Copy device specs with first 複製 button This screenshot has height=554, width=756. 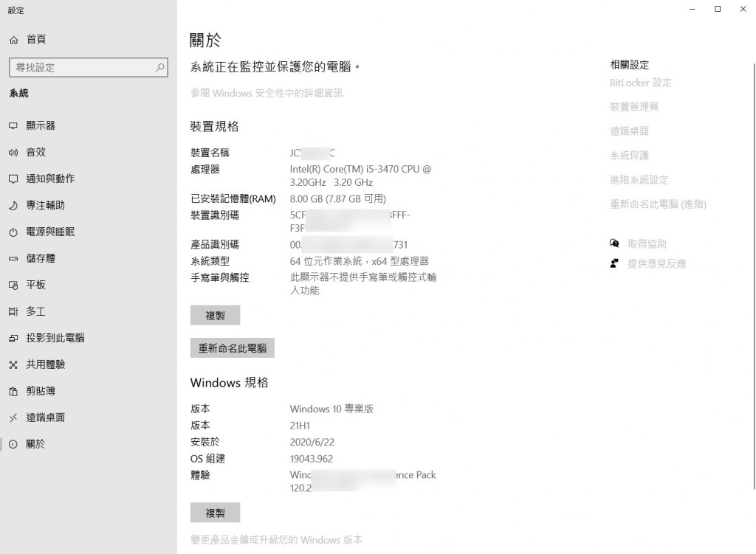(x=215, y=316)
